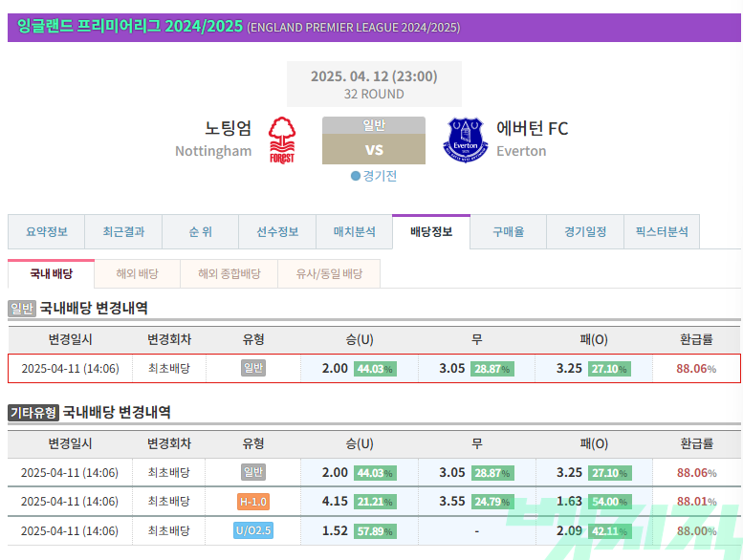This screenshot has height=560, width=743.
Task: Select the 국내 배당 sub-tab
Action: [x=52, y=273]
